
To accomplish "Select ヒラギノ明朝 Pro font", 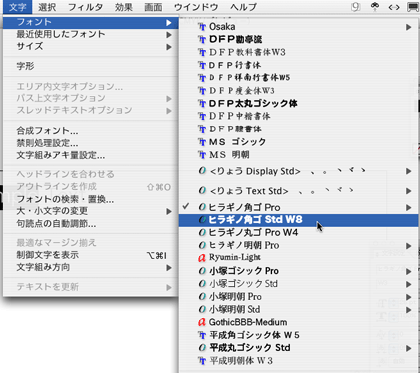I will 299,246.
